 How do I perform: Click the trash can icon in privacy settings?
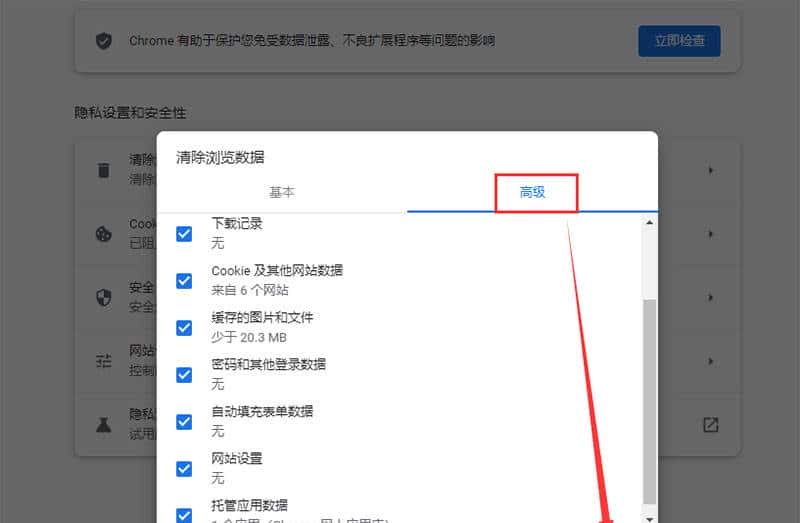(104, 170)
